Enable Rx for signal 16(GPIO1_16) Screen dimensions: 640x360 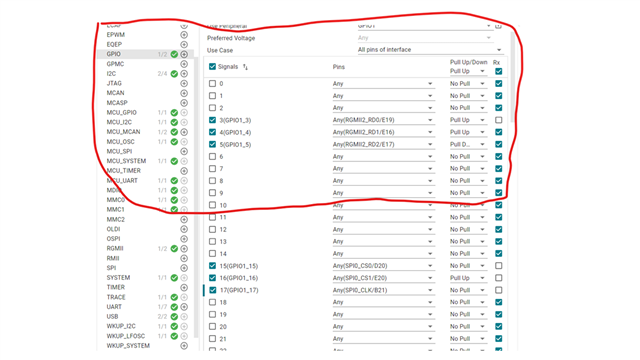tap(498, 278)
